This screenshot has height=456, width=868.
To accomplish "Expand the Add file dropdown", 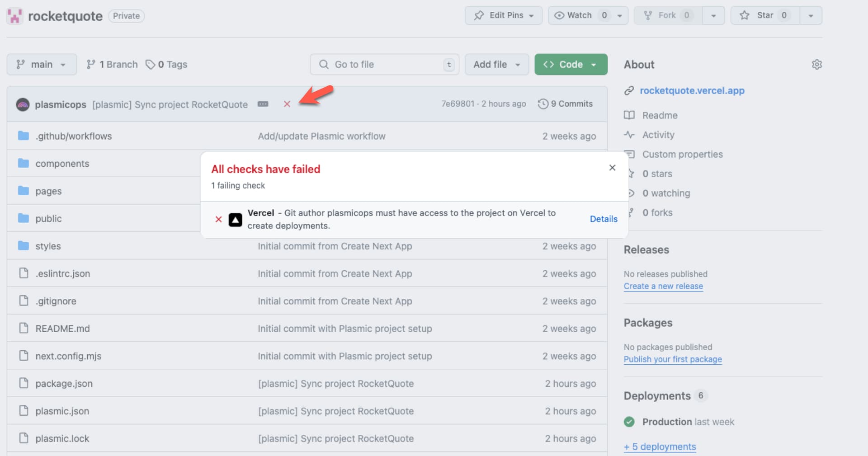I will click(496, 65).
